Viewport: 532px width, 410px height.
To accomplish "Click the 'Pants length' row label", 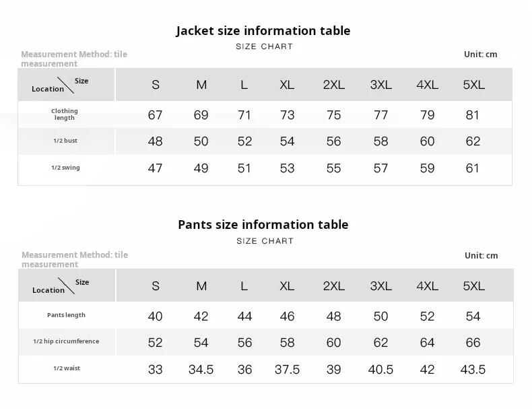I will pos(66,315).
